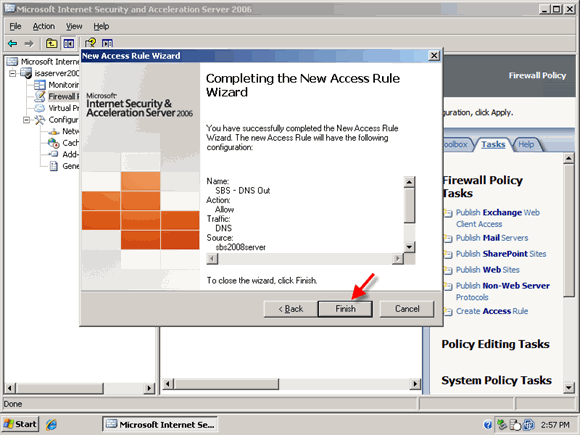Screen dimensions: 580x435
Task: Click the Cancel button in wizard
Action: click(407, 308)
